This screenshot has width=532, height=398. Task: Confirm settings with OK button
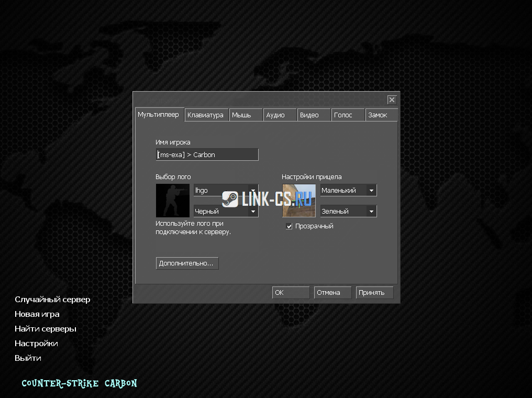pyautogui.click(x=291, y=293)
